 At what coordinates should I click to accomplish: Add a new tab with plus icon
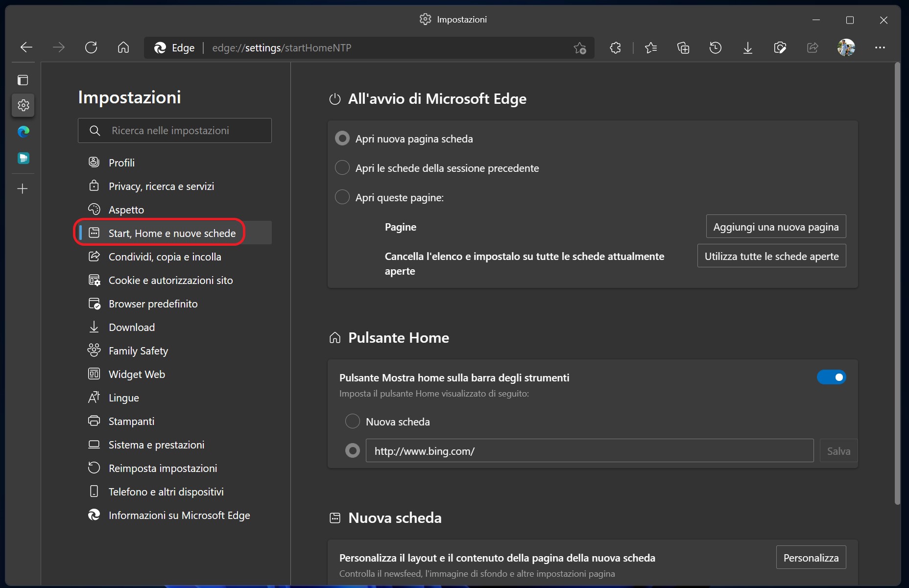pos(23,188)
